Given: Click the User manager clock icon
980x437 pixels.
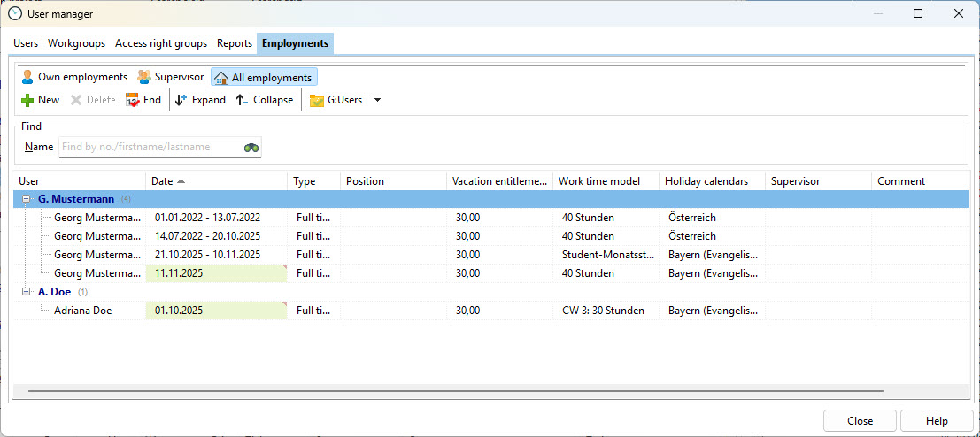Looking at the screenshot, I should pyautogui.click(x=15, y=13).
